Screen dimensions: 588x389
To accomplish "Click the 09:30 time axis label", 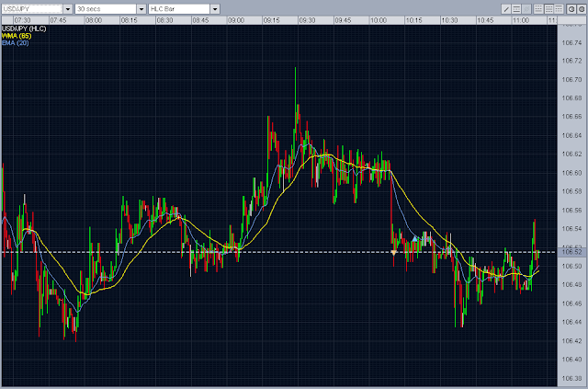I will 307,20.
